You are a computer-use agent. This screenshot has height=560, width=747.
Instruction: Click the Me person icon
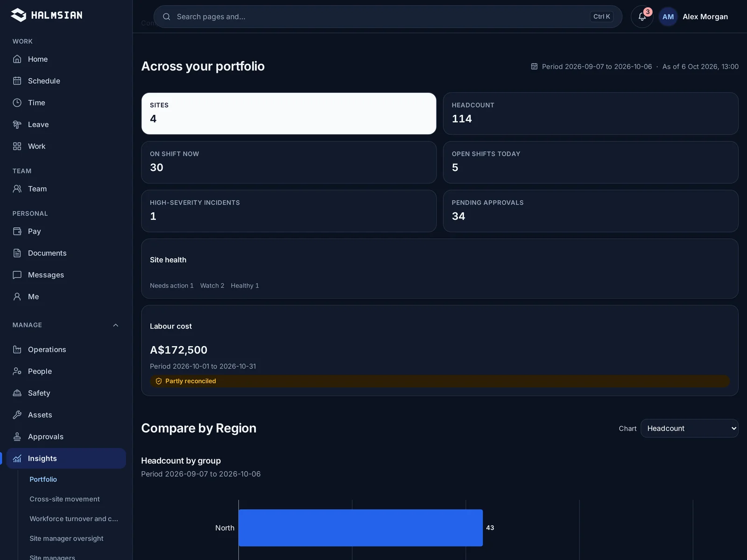[17, 296]
